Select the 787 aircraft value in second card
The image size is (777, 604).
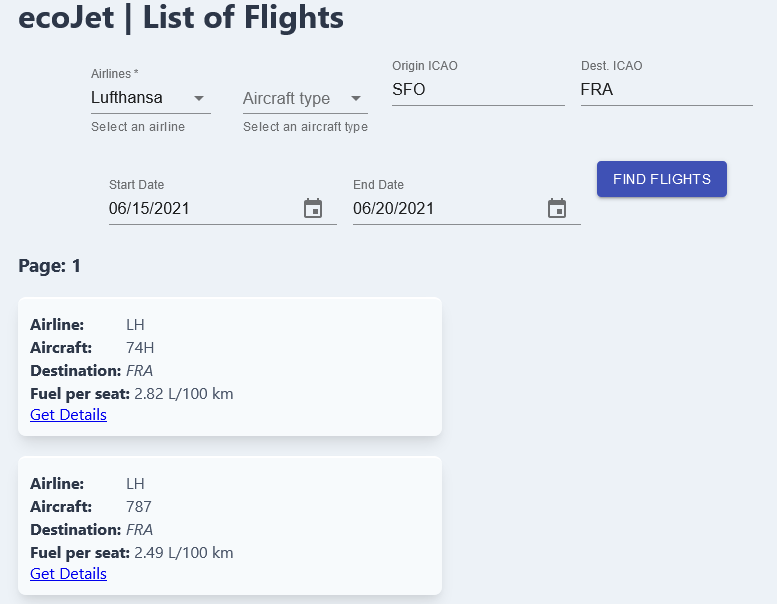tap(139, 507)
